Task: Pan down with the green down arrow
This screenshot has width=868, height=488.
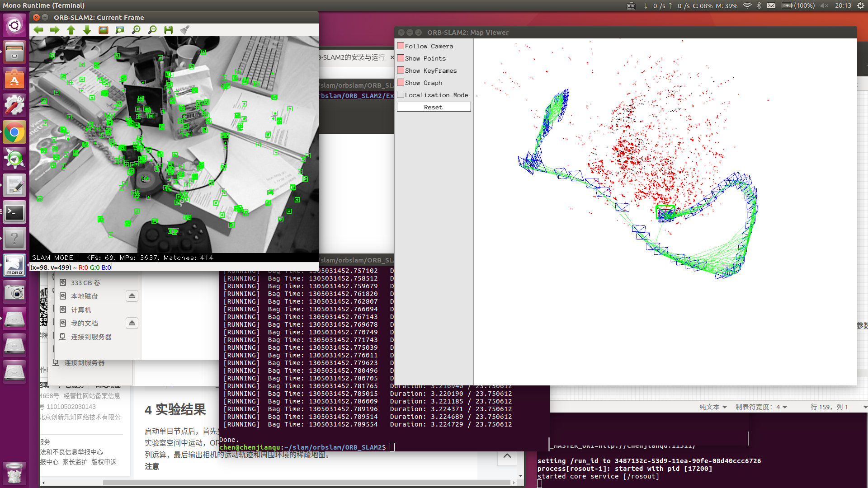Action: [87, 30]
